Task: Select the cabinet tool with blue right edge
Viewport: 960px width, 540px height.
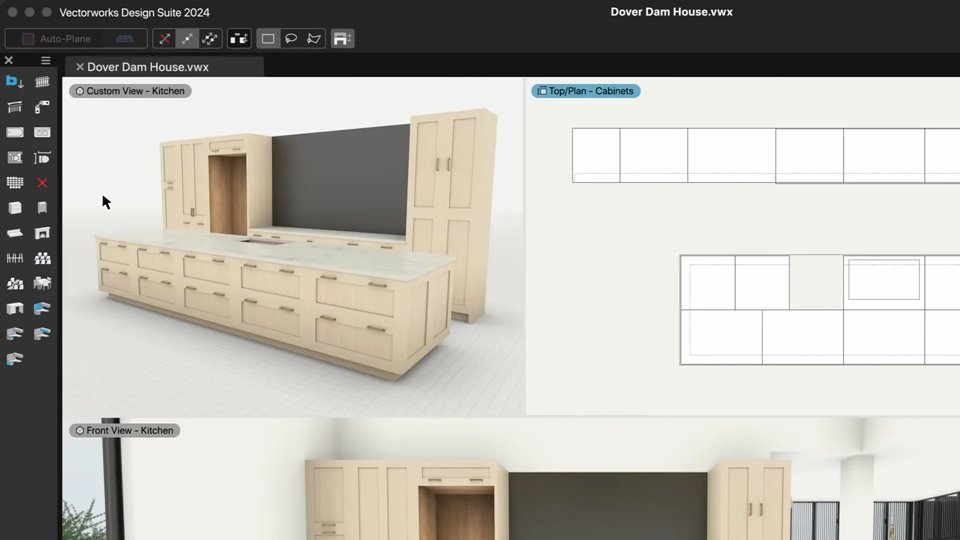Action: tap(42, 334)
